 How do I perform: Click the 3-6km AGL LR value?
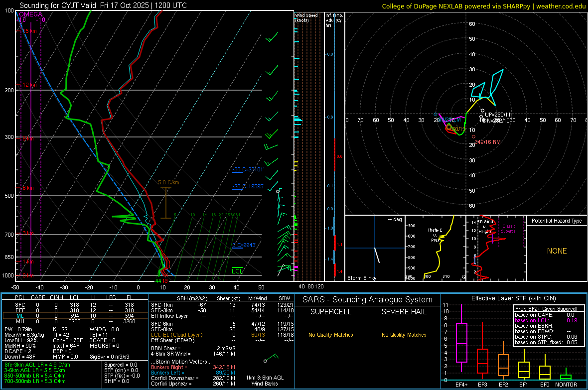[x=35, y=370]
